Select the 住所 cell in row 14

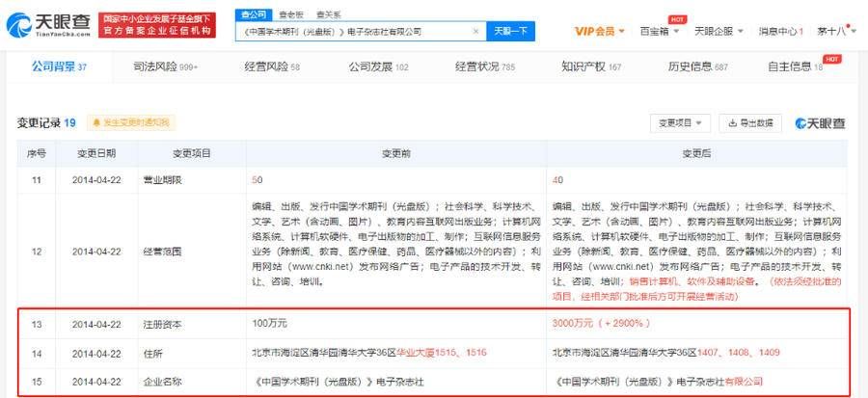click(192, 354)
